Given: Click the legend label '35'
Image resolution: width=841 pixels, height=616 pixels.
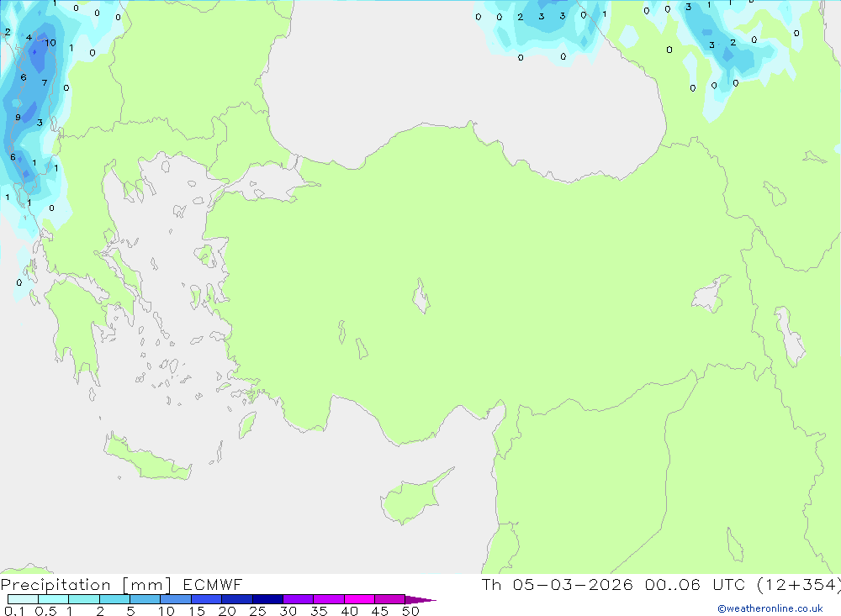Looking at the screenshot, I should pyautogui.click(x=319, y=611).
